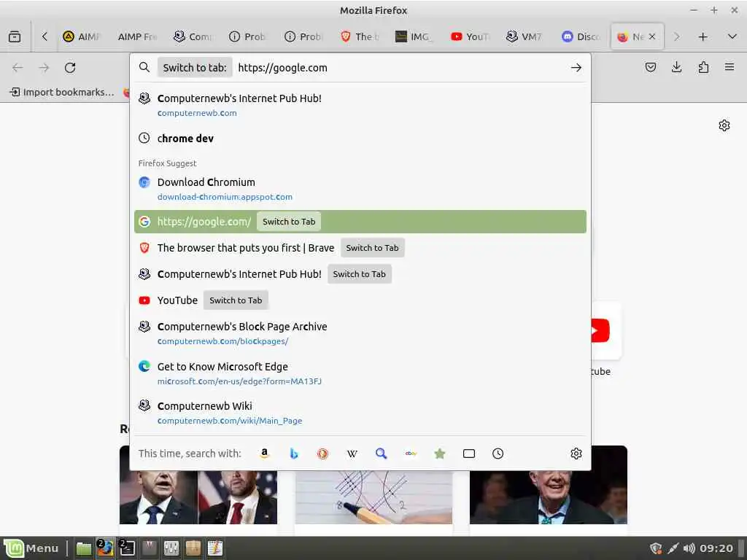
Task: Open the volume icon in system tray
Action: tap(689, 548)
